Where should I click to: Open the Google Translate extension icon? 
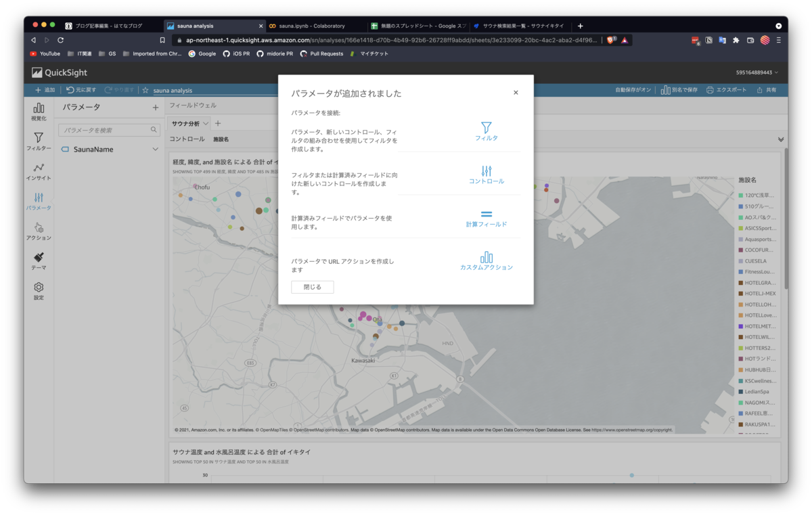click(x=722, y=40)
